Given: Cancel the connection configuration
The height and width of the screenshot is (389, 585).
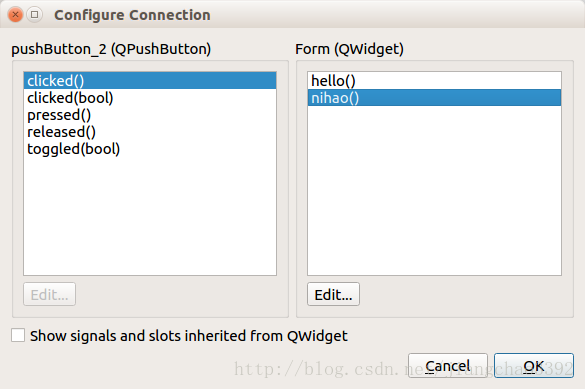Looking at the screenshot, I should (x=448, y=366).
